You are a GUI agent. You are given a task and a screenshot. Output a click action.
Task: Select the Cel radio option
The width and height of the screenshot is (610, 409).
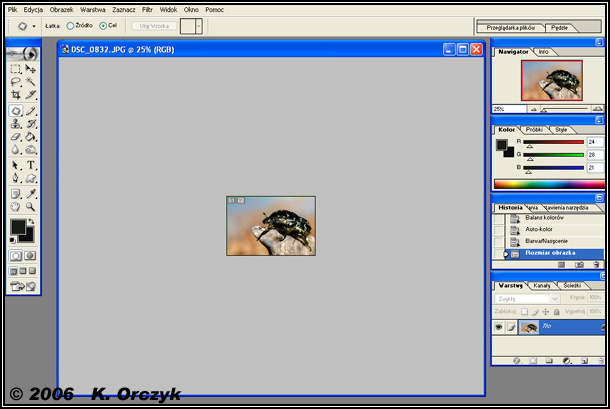pyautogui.click(x=103, y=25)
